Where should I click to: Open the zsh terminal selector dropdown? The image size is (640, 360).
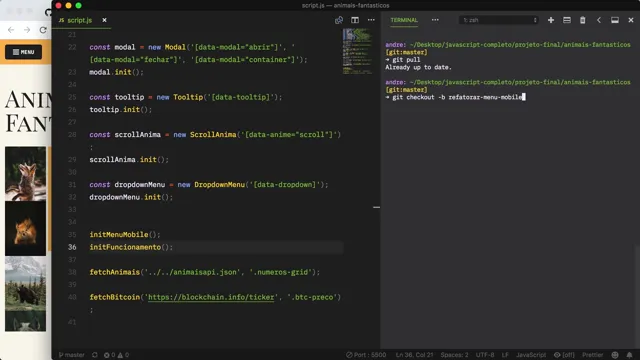click(499, 20)
